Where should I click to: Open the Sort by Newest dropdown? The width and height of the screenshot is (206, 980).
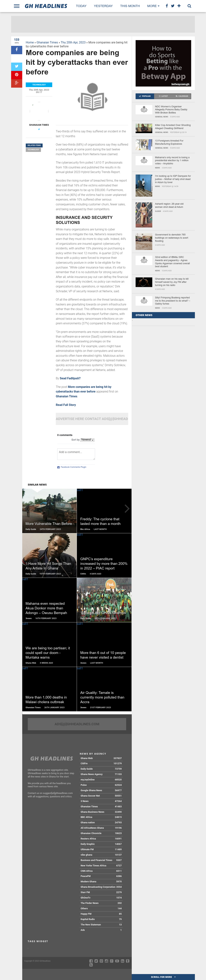click(x=87, y=440)
